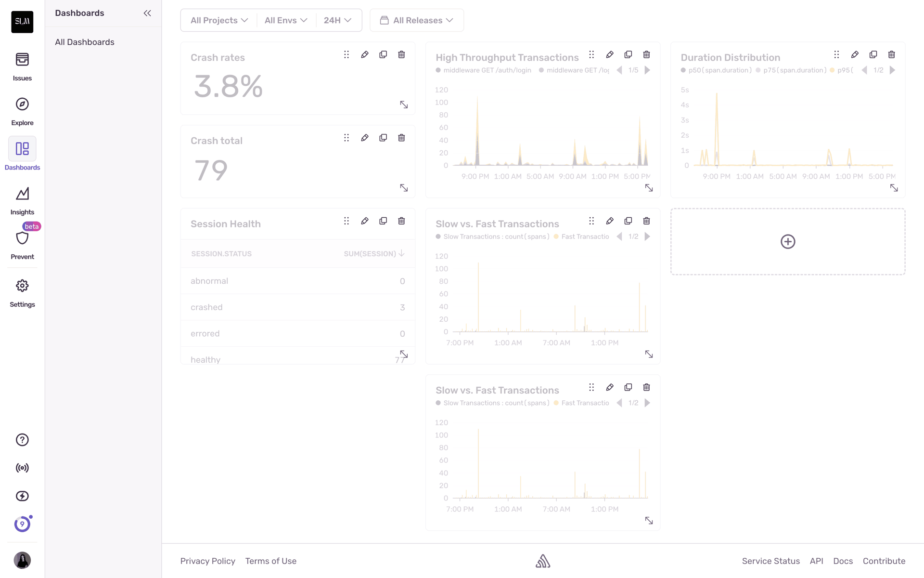Open the Help question mark icon
Screen dimensions: 924x578
[22, 440]
